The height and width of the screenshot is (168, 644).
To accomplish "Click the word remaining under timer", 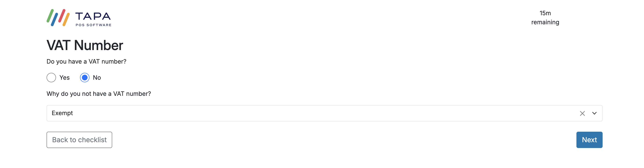I will pos(545,22).
